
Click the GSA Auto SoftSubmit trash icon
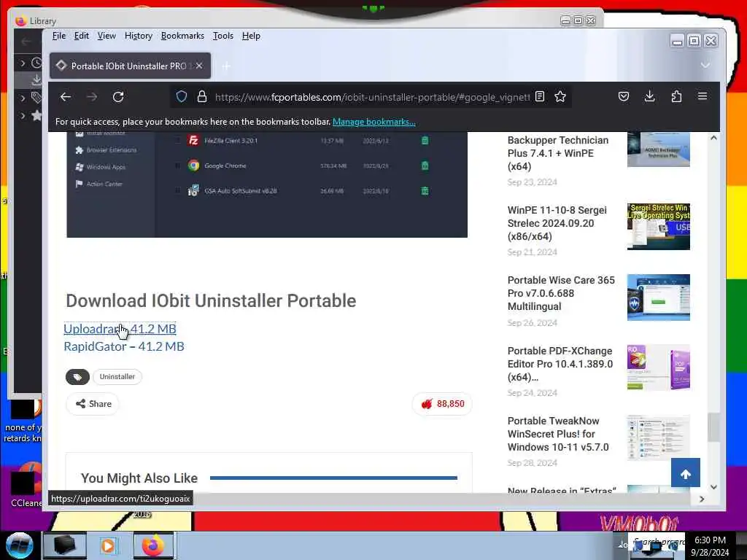click(425, 191)
